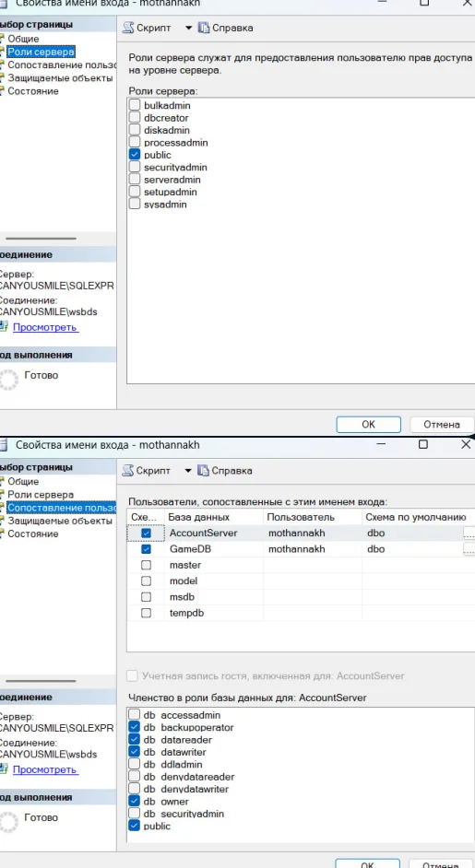Click the ellipsis schema button for the AccountServer row
The image size is (475, 868).
[469, 534]
